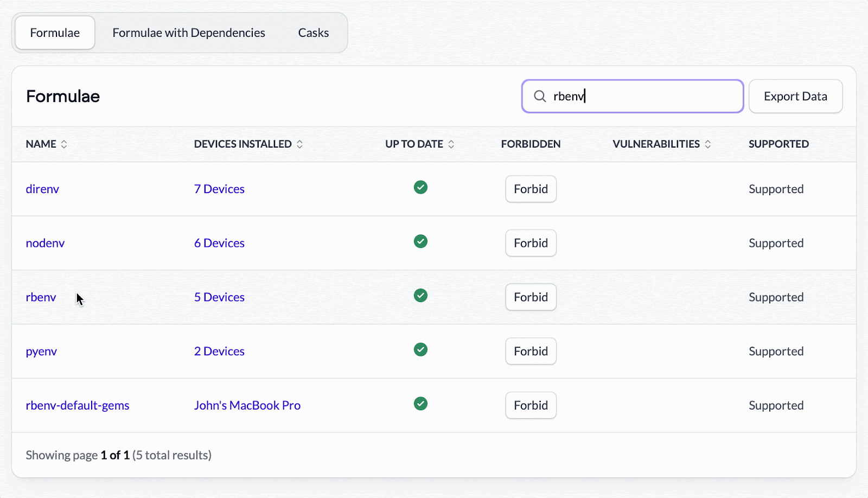Select the Formulae tab
Image resolution: width=868 pixels, height=498 pixels.
55,33
